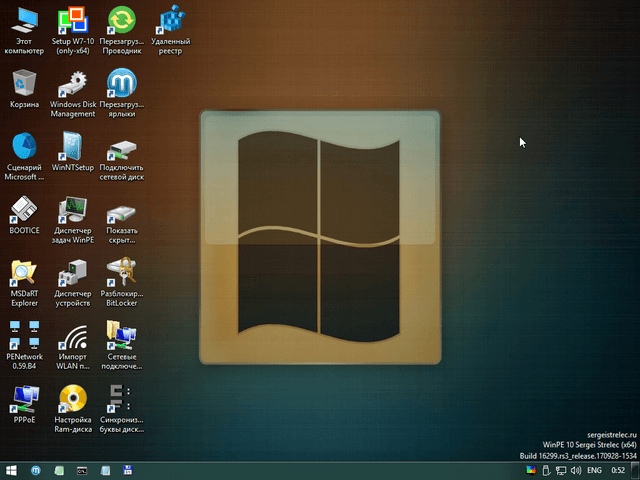This screenshot has height=480, width=640.
Task: Select the MSDaRT Explorer icon
Action: (24, 274)
